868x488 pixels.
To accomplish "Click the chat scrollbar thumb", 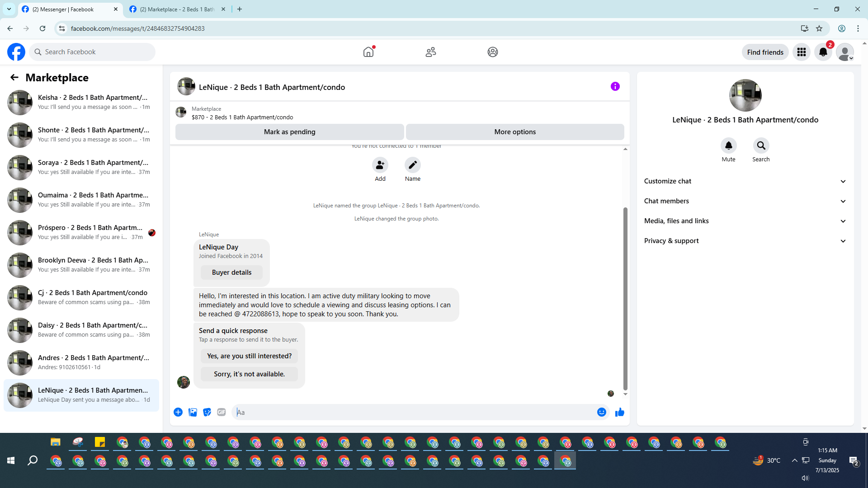I will (x=625, y=298).
